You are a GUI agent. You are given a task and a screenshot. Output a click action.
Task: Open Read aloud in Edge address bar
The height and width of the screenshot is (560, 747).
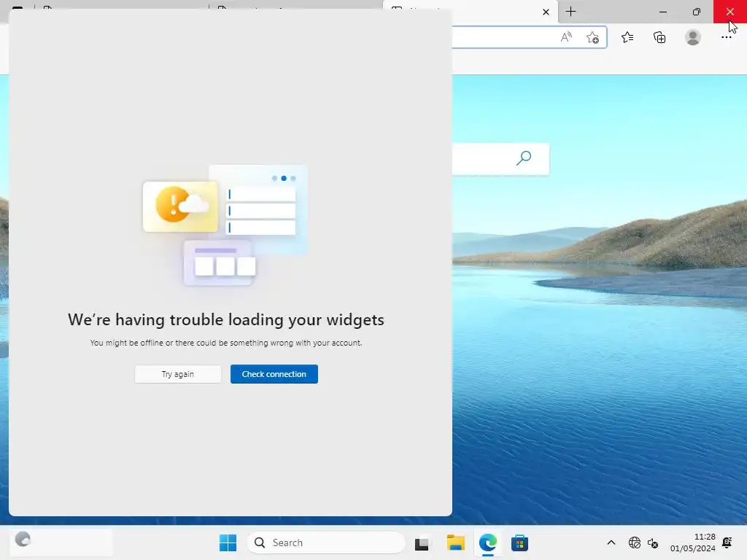click(x=566, y=37)
